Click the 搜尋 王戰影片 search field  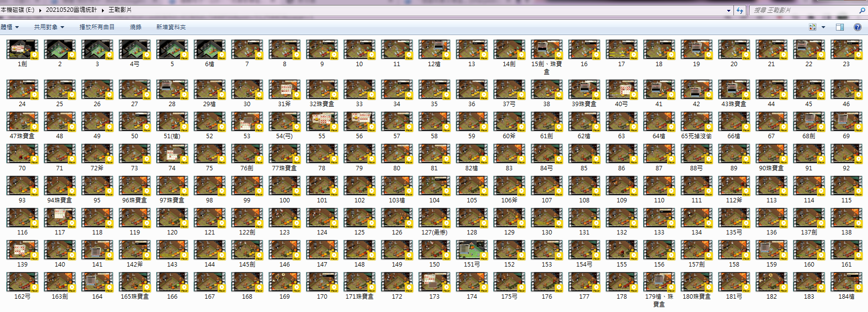pos(803,10)
